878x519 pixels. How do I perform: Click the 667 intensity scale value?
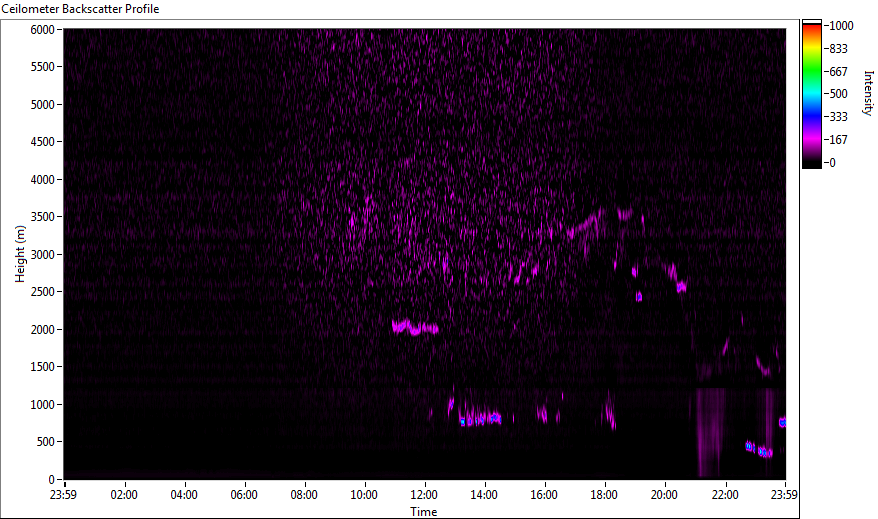[838, 71]
